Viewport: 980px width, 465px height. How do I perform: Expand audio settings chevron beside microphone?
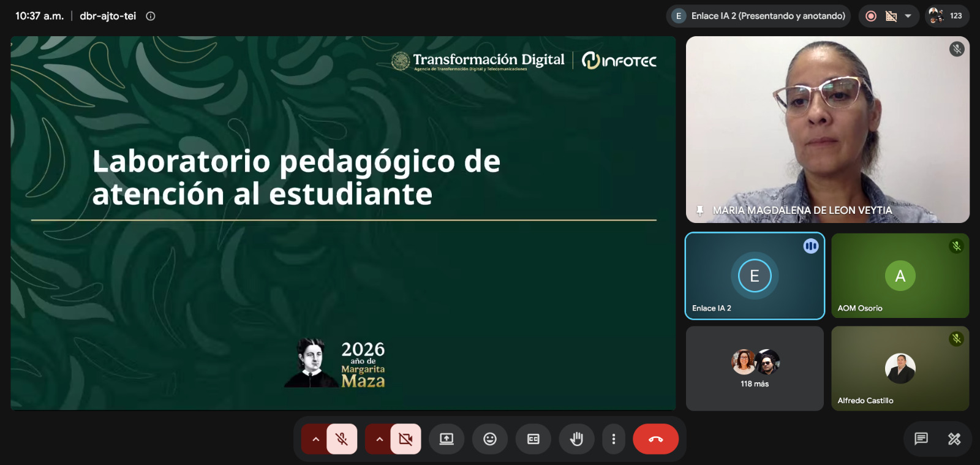(x=315, y=439)
